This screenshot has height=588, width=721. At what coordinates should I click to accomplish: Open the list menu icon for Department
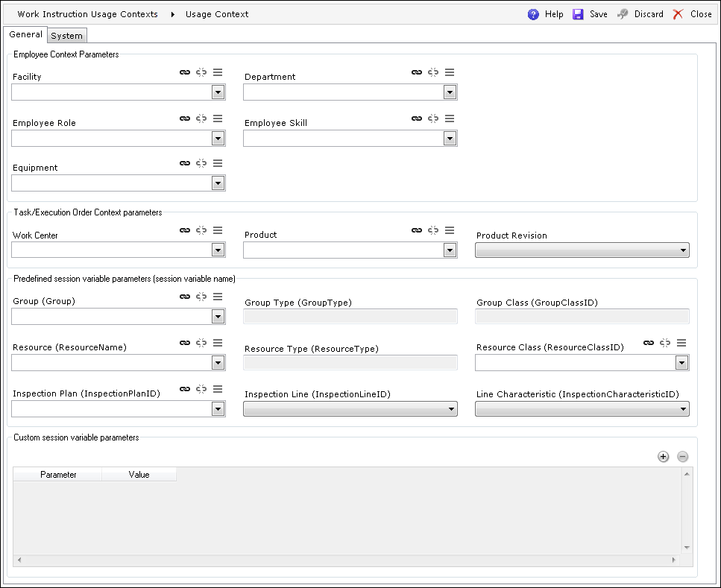[450, 72]
